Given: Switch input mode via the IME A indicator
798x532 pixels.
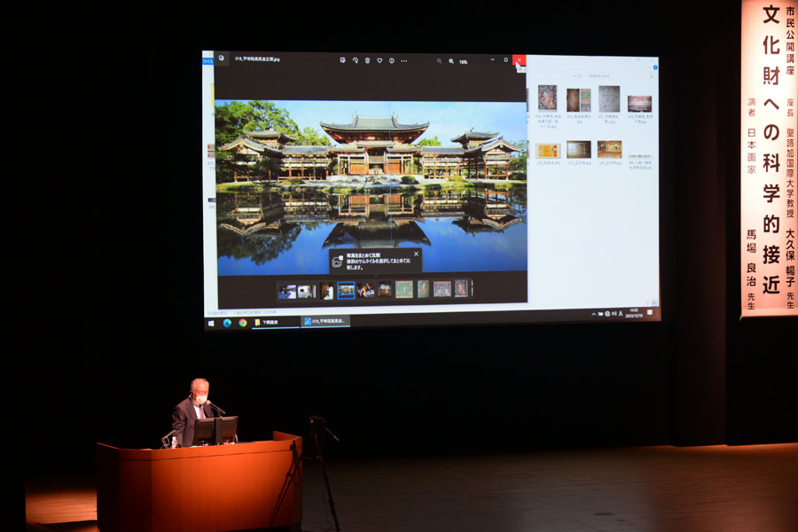Looking at the screenshot, I should coord(621,314).
